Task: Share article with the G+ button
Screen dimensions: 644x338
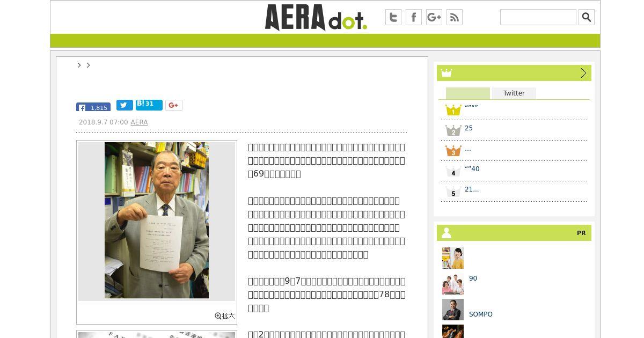Action: [174, 105]
